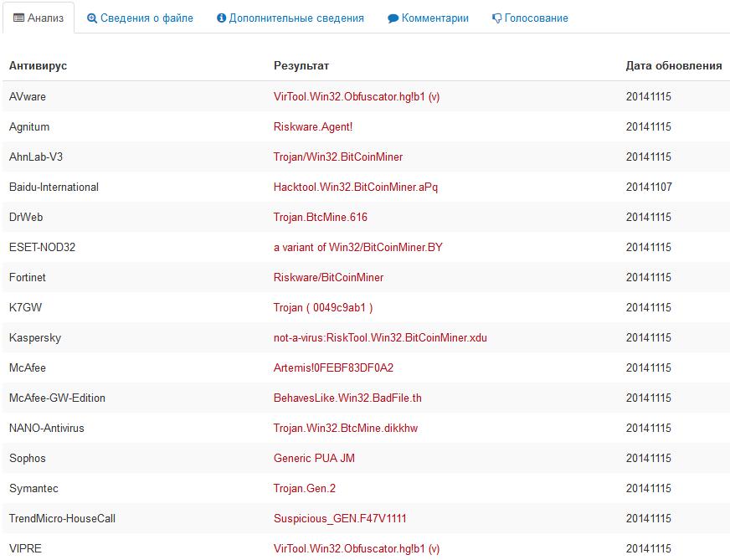Click the Антивирус column header
This screenshot has height=560, width=730.
39,65
